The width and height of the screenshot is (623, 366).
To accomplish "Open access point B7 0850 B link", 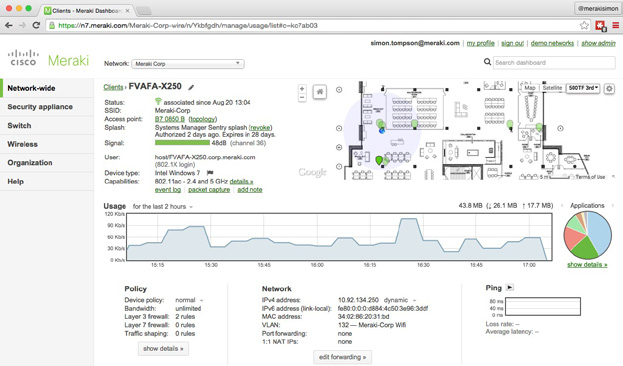I will tap(170, 119).
